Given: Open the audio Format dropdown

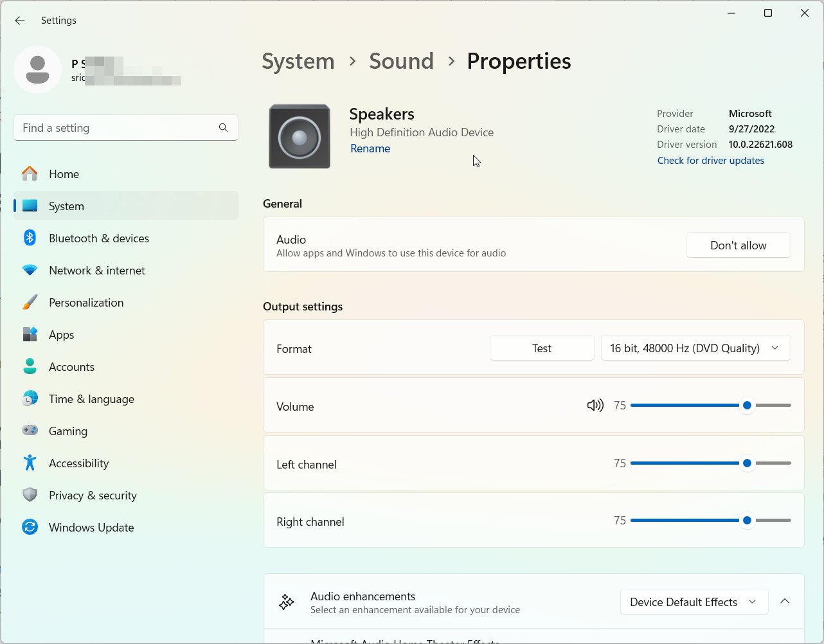Looking at the screenshot, I should click(x=695, y=348).
